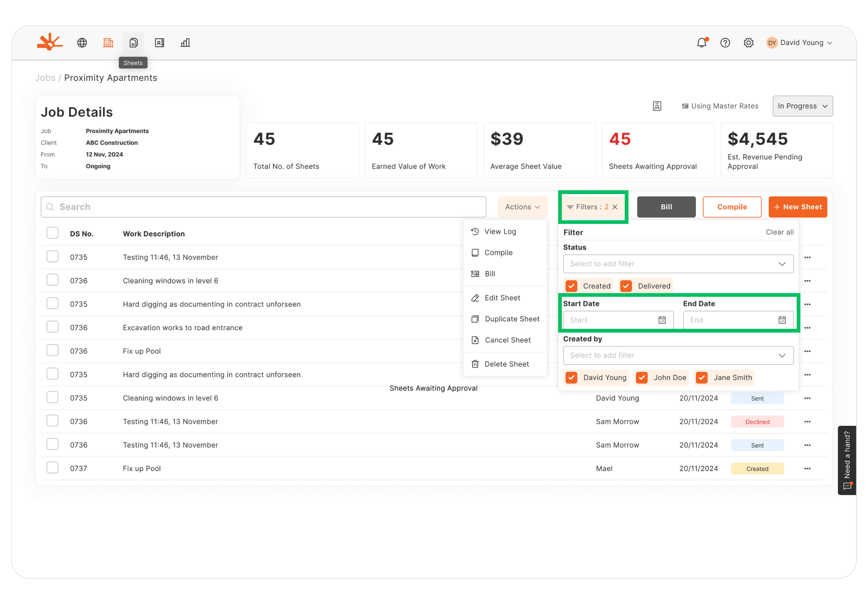The width and height of the screenshot is (868, 604).
Task: Choose Duplicate Sheet from Actions menu
Action: pyautogui.click(x=511, y=319)
